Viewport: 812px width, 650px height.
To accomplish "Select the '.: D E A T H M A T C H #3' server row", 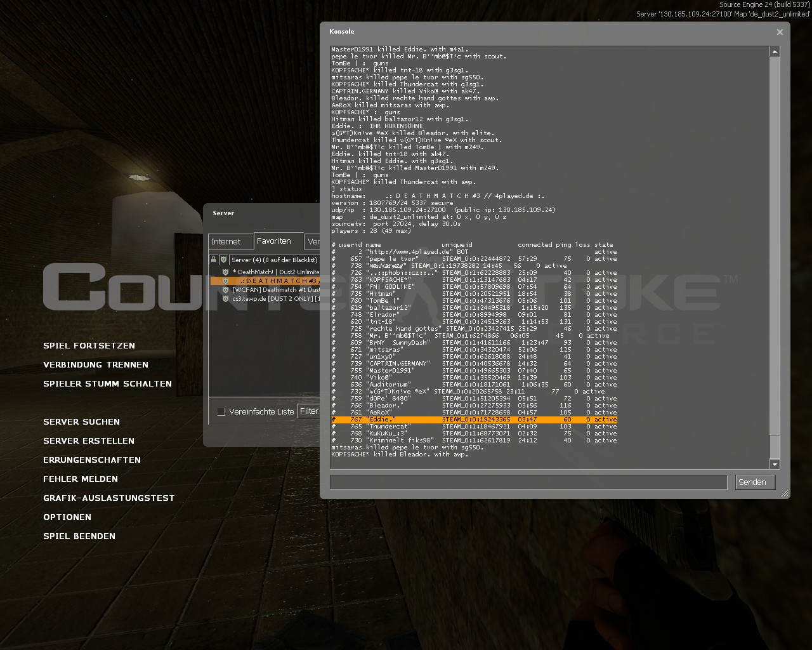I will (265, 281).
